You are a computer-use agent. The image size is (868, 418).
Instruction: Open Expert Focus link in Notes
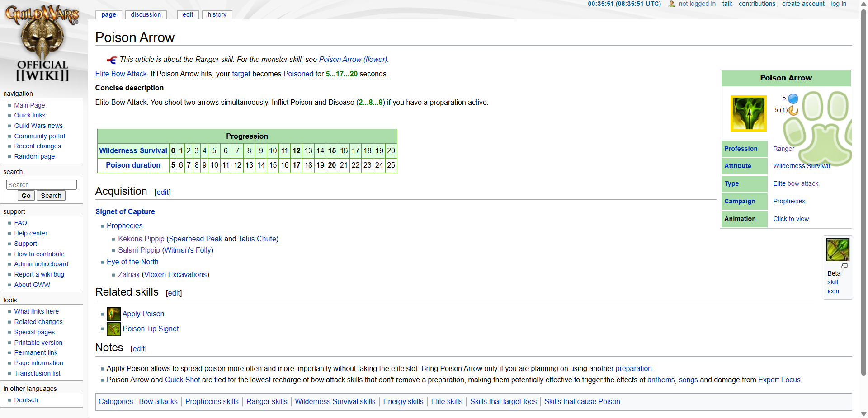point(779,380)
